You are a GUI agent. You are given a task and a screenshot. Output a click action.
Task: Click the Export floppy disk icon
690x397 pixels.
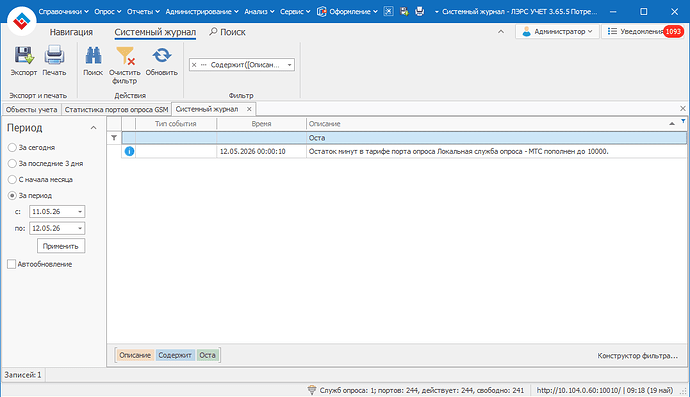click(x=24, y=55)
